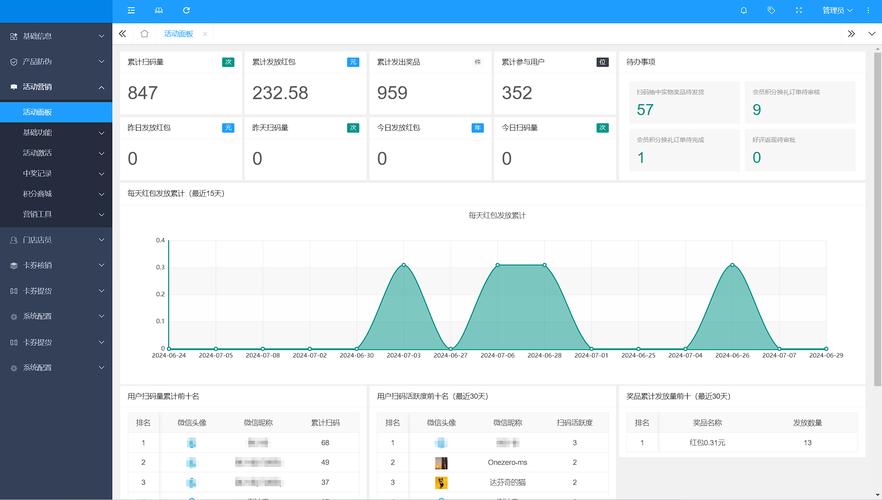The image size is (882, 500).
Task: Select the 活动面板 sidebar menu item
Action: [x=56, y=112]
